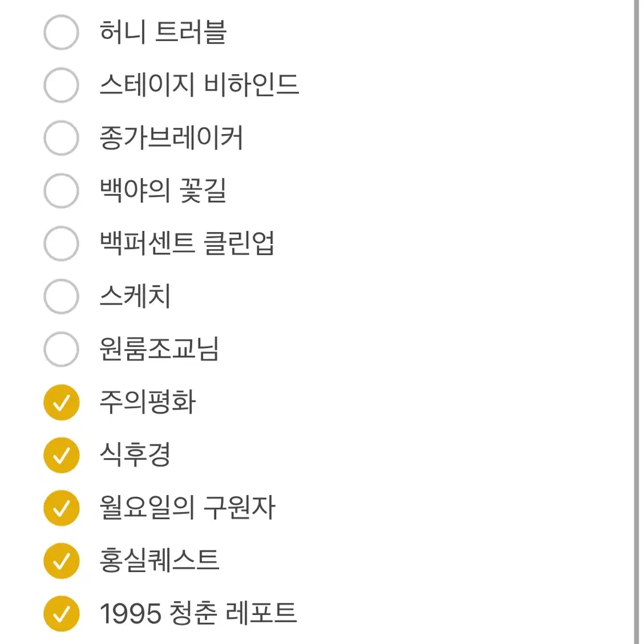
Task: Check the 스케치 checkbox
Action: (x=61, y=296)
